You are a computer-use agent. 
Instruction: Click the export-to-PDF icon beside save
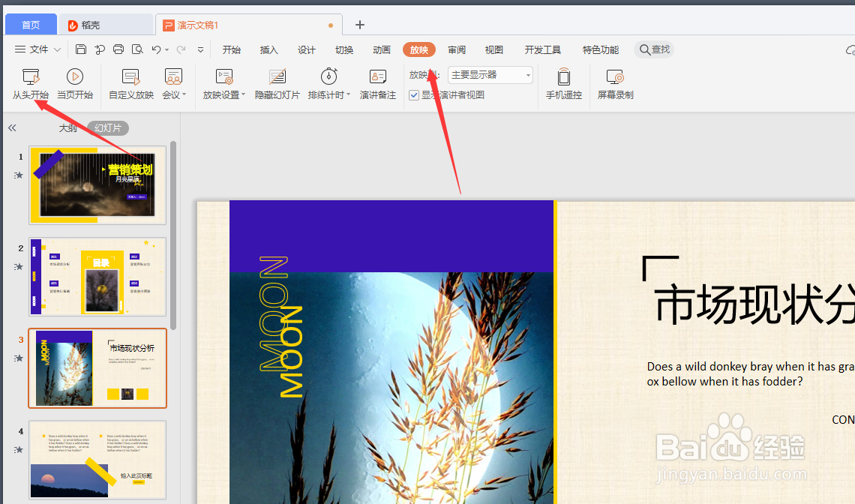[x=100, y=49]
